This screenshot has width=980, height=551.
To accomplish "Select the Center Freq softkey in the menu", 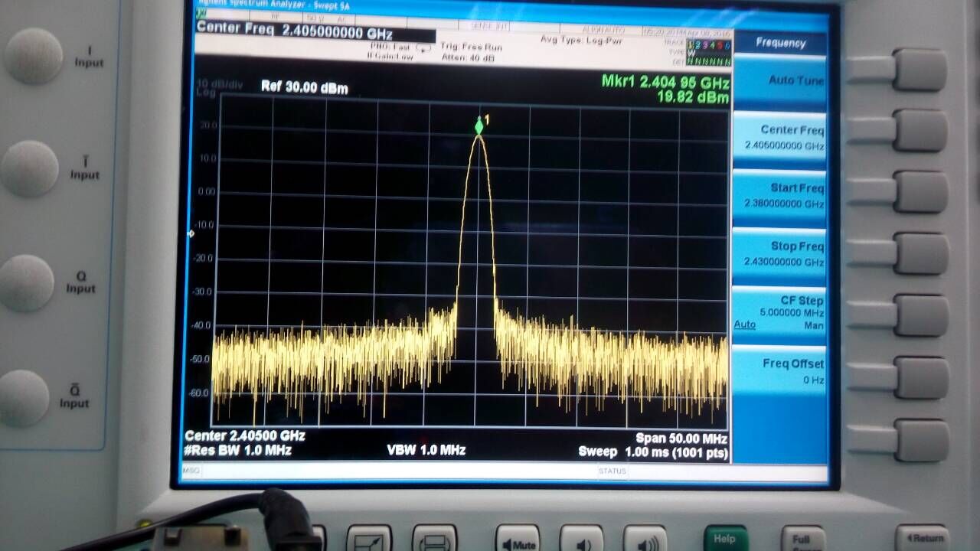I will 779,138.
